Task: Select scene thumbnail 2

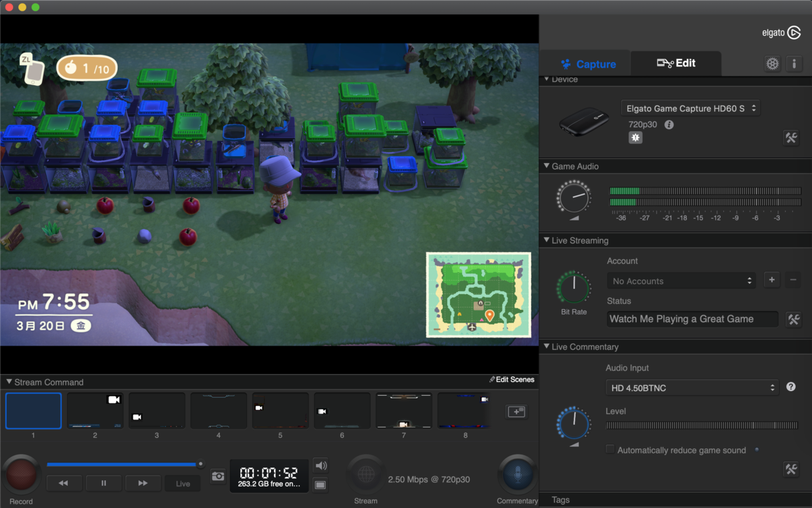Action: (x=95, y=411)
